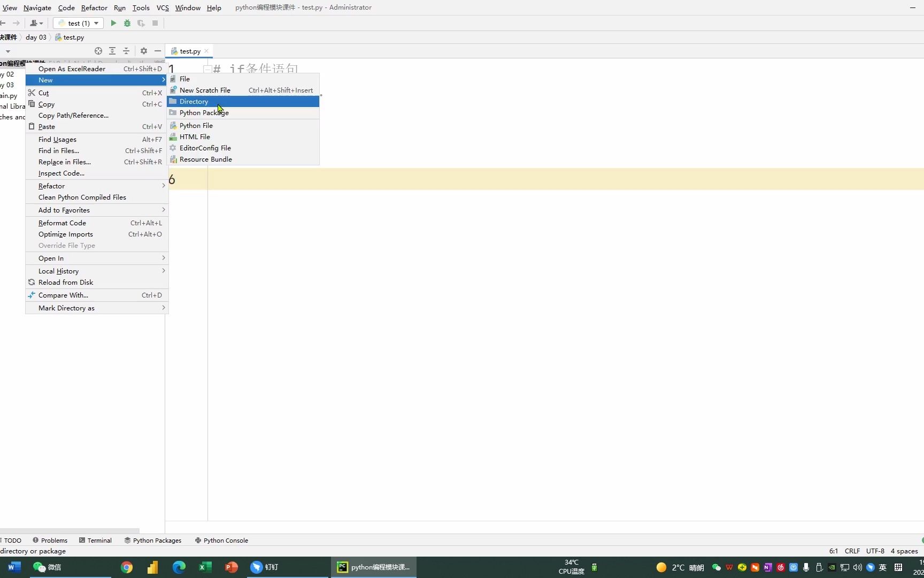Close the test.py editor tab
The height and width of the screenshot is (578, 924).
pos(206,51)
